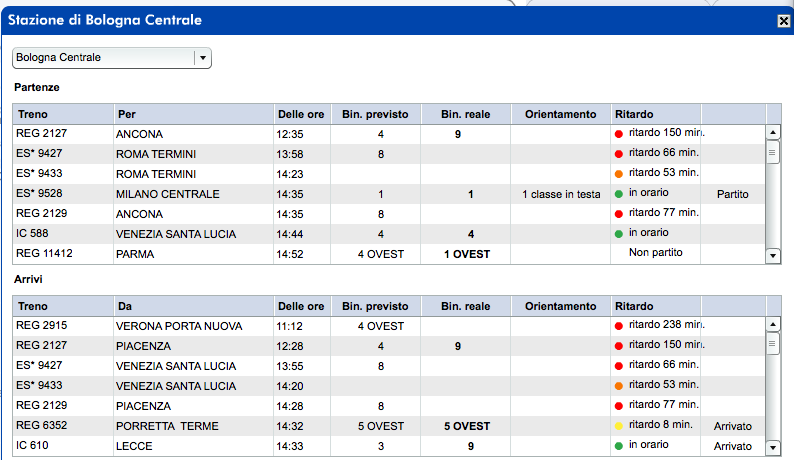The image size is (794, 460).
Task: Click red delay dot for REG 2127 departure
Action: click(x=620, y=134)
